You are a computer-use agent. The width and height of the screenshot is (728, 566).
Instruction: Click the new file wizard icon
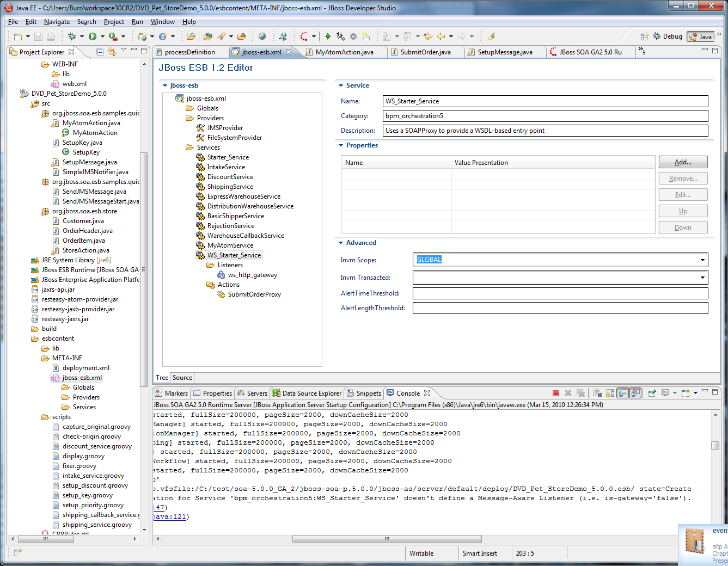point(18,36)
